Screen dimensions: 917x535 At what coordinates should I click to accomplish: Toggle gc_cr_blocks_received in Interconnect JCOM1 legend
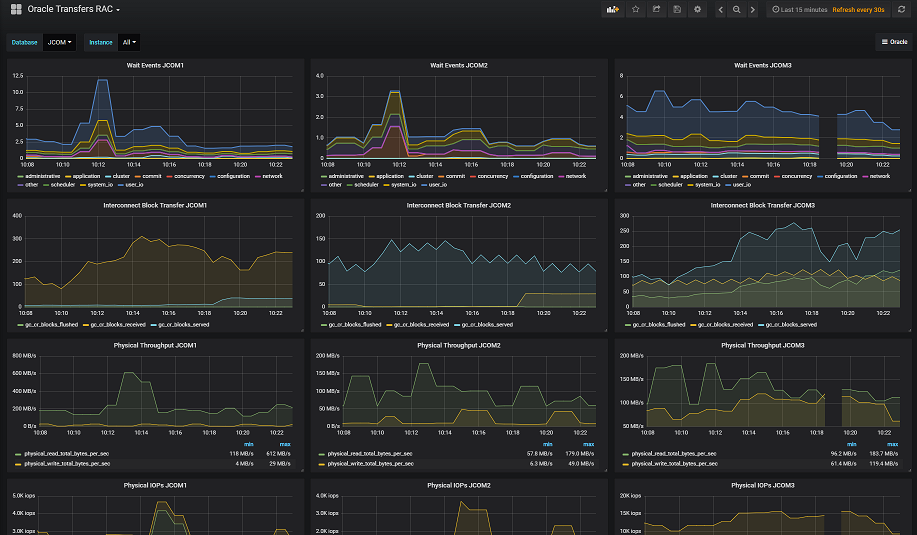tap(118, 325)
